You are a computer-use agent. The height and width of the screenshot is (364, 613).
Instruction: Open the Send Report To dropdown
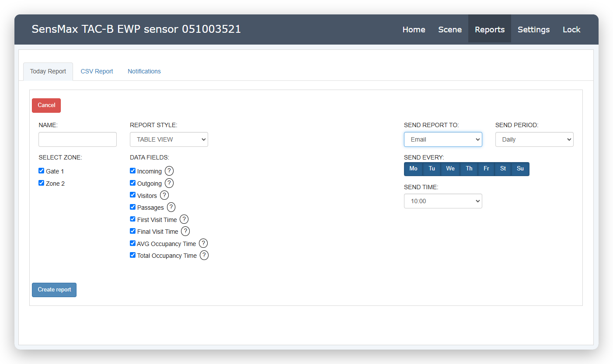click(443, 139)
